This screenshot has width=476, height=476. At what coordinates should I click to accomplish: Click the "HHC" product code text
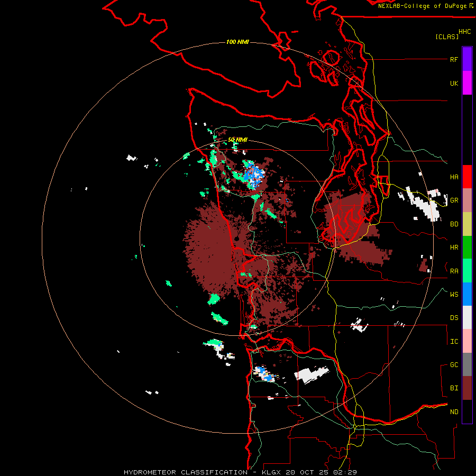point(464,32)
